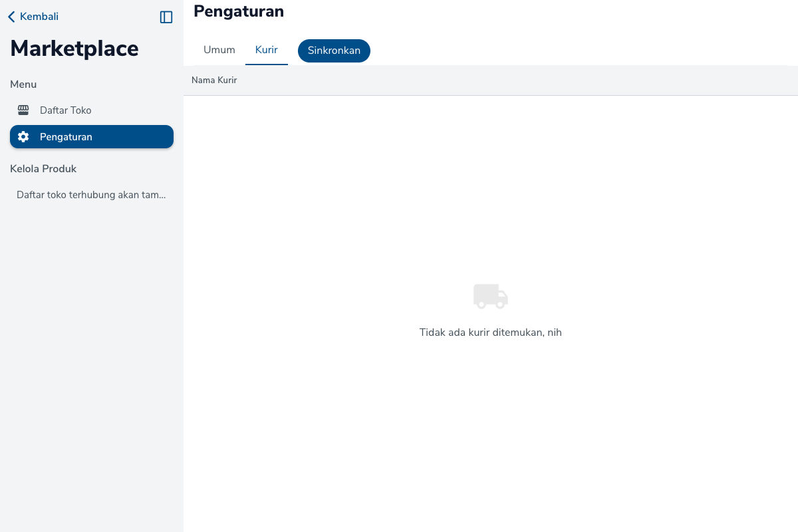The height and width of the screenshot is (532, 798).
Task: Click gear icon next to Pengaturan
Action: click(23, 137)
